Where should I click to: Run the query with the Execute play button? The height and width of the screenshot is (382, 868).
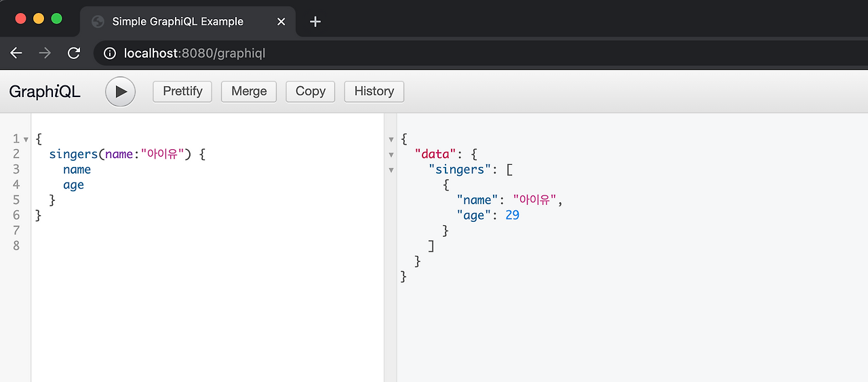121,92
